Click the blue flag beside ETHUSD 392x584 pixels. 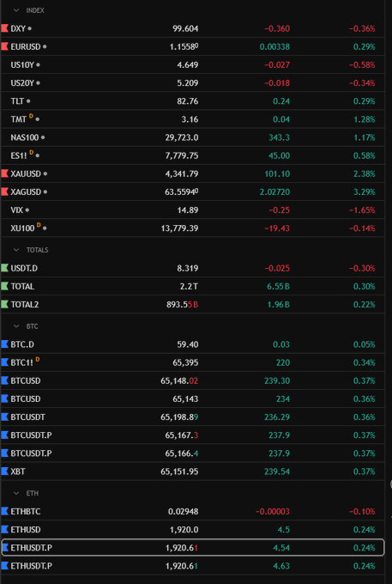5,529
